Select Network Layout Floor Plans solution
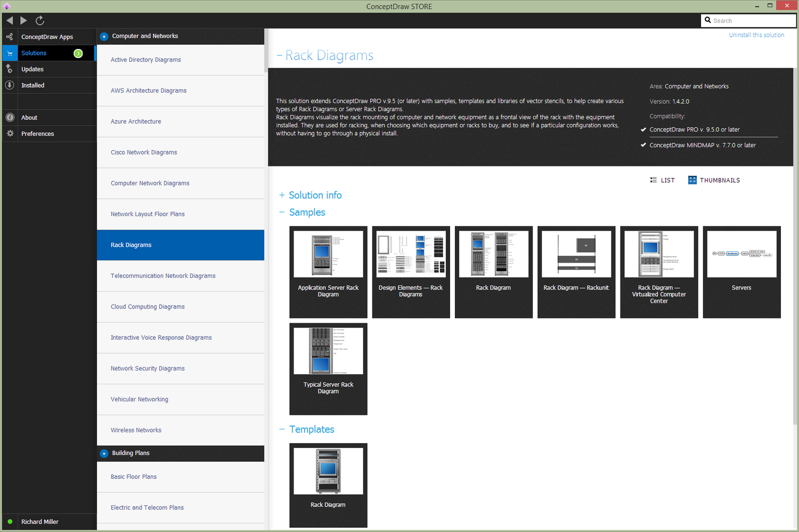The image size is (799, 532). (181, 215)
